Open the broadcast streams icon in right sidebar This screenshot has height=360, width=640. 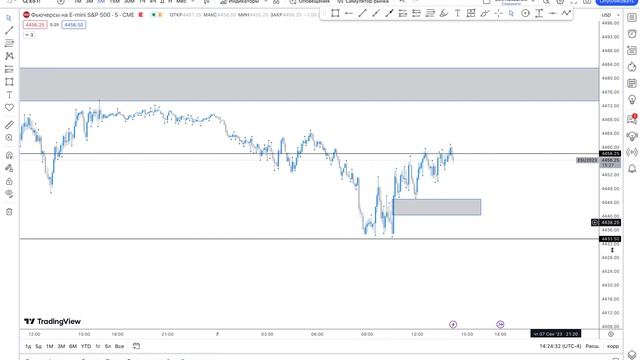click(x=632, y=152)
